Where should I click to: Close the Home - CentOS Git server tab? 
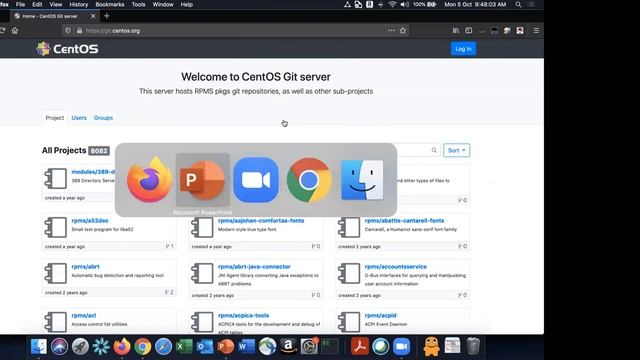(93, 16)
